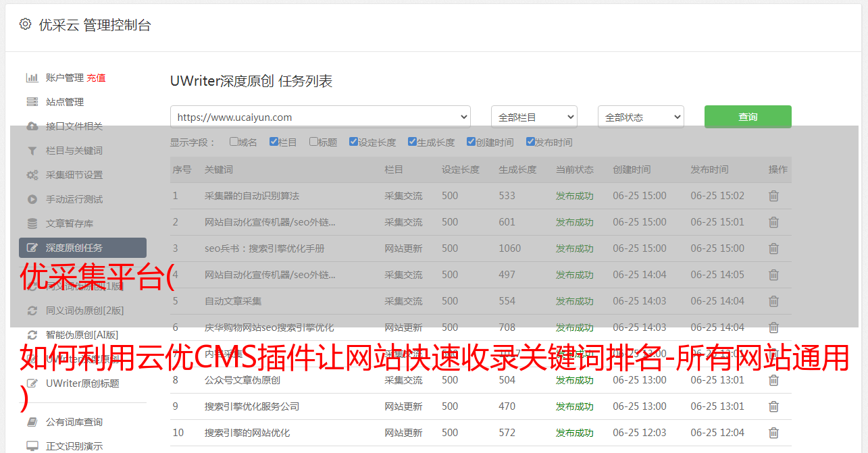Click the 关键词 column header
Image resolution: width=868 pixels, height=453 pixels.
click(x=219, y=169)
